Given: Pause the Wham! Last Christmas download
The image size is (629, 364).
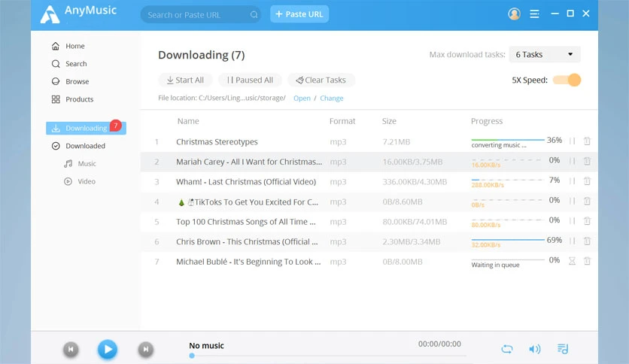Looking at the screenshot, I should (x=573, y=181).
